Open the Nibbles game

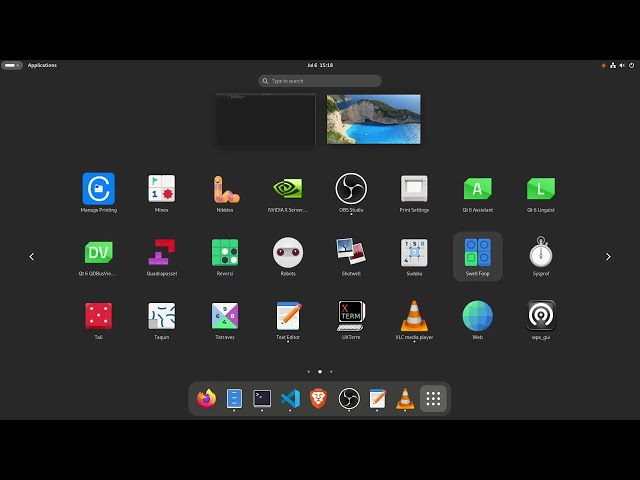click(225, 193)
